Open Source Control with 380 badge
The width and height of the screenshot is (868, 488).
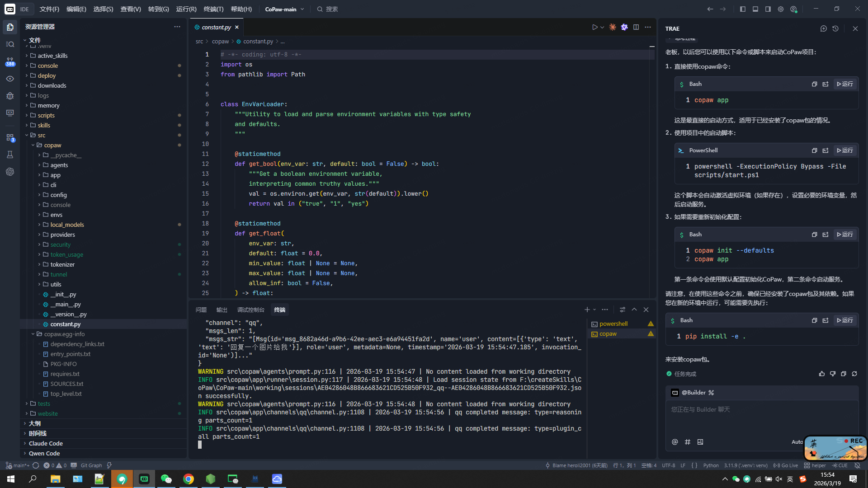click(x=10, y=61)
